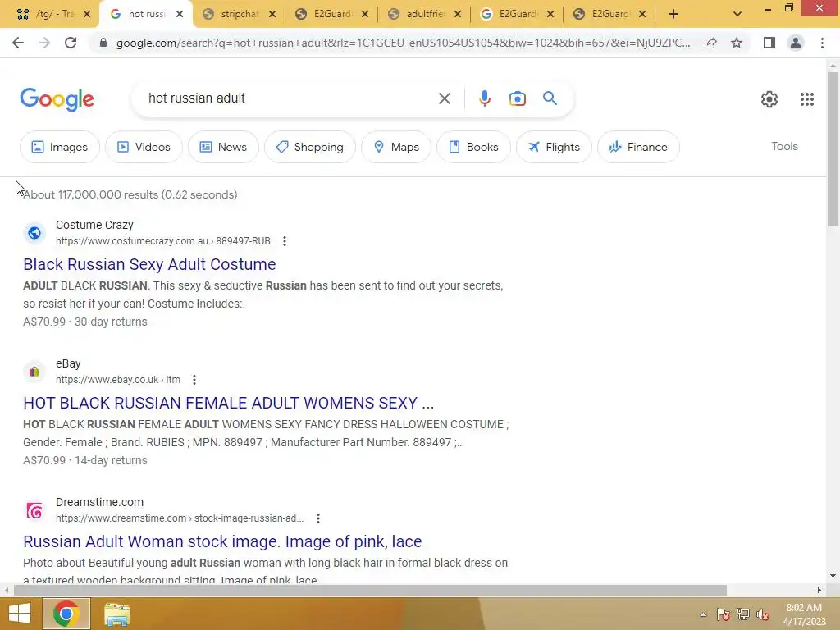Click the vertical scrollbar thumb

(833, 149)
